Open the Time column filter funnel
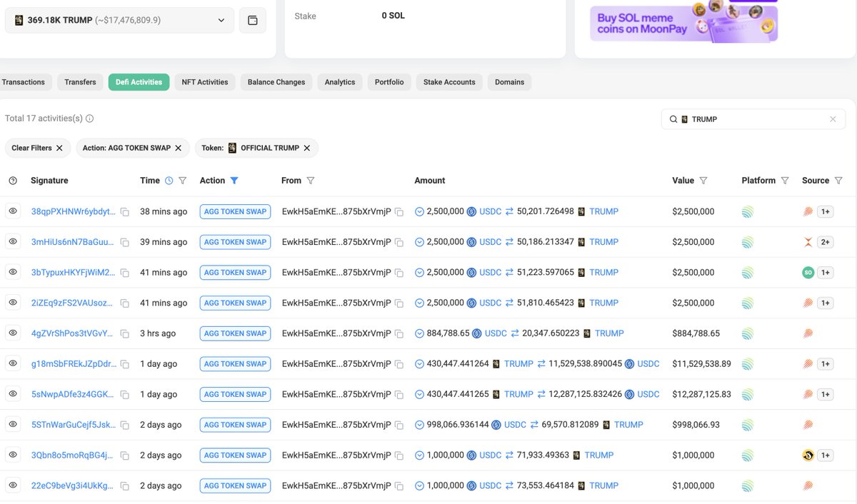Screen dimensions: 857x504 click(x=183, y=181)
